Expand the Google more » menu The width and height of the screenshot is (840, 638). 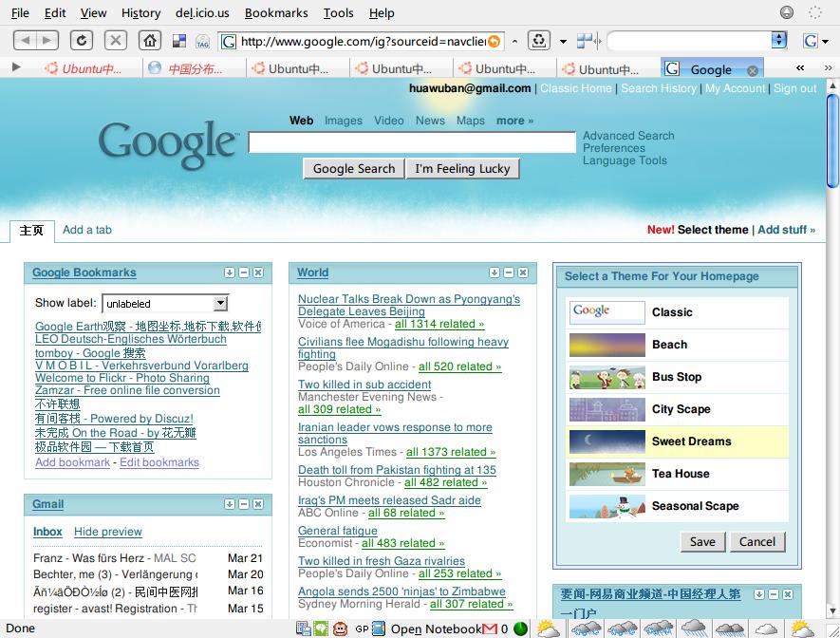pyautogui.click(x=514, y=121)
